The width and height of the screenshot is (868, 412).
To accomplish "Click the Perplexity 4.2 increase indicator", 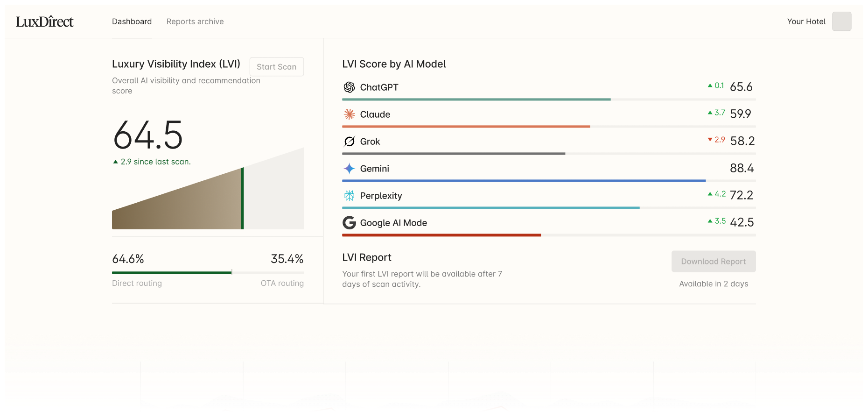I will [717, 194].
